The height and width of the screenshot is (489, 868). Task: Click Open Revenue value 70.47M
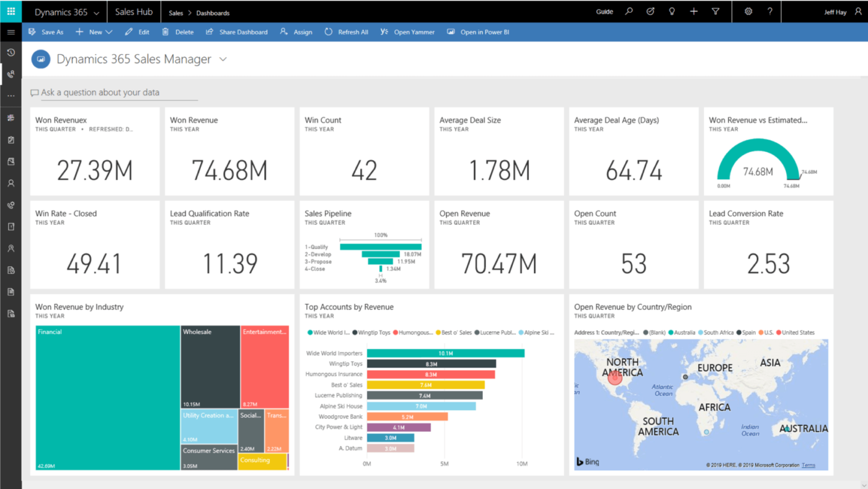click(x=499, y=264)
